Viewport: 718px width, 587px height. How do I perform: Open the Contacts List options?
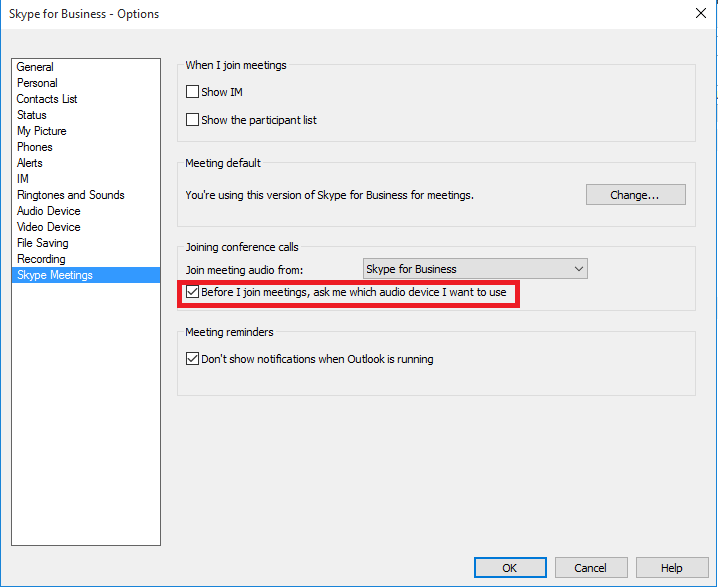click(47, 99)
